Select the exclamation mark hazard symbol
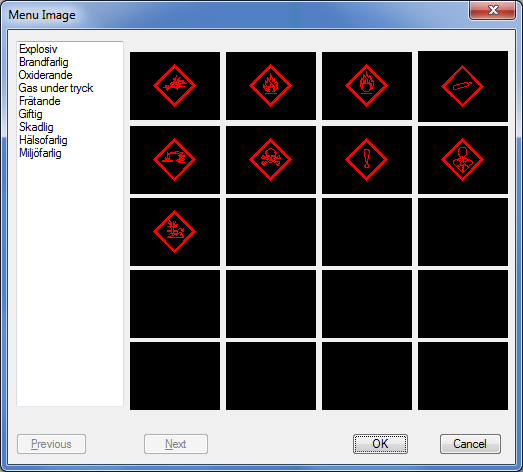Image resolution: width=523 pixels, height=472 pixels. click(367, 160)
